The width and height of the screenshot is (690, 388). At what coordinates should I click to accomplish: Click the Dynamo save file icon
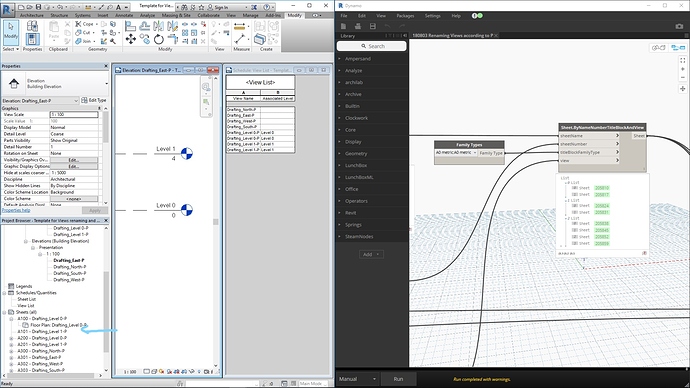372,26
